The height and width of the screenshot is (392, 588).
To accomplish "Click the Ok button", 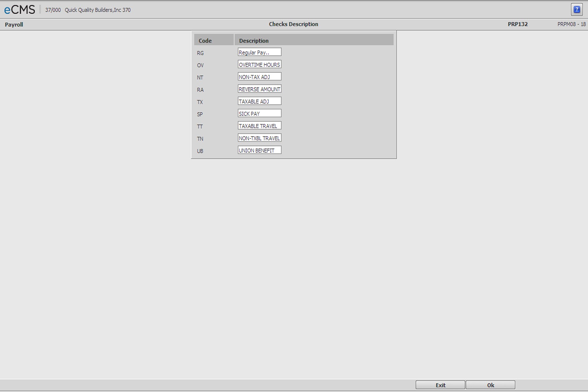I will pos(490,385).
